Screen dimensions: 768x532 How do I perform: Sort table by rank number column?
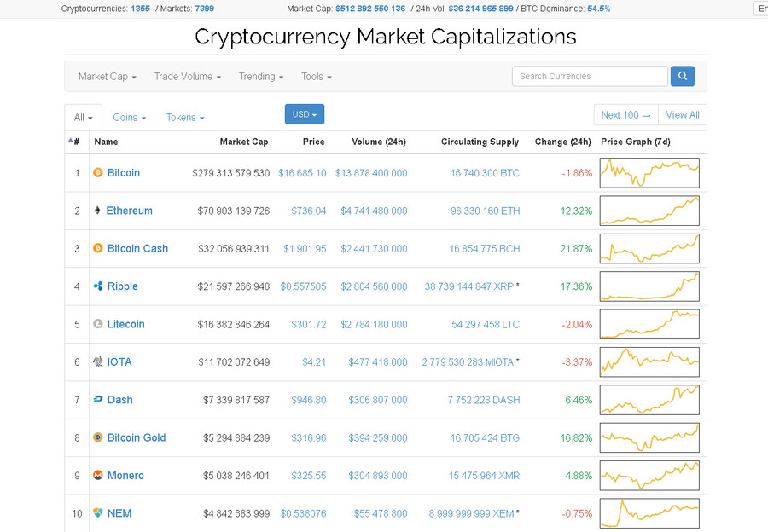click(74, 142)
